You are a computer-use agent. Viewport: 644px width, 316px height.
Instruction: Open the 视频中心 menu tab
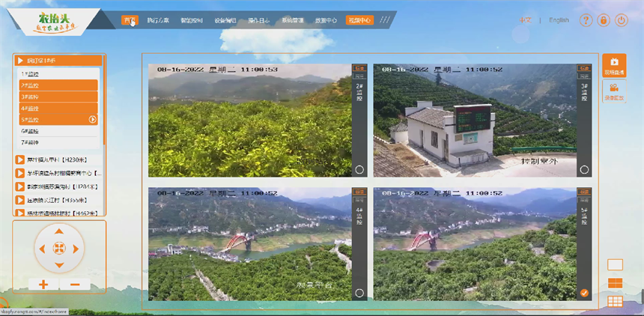coord(359,20)
